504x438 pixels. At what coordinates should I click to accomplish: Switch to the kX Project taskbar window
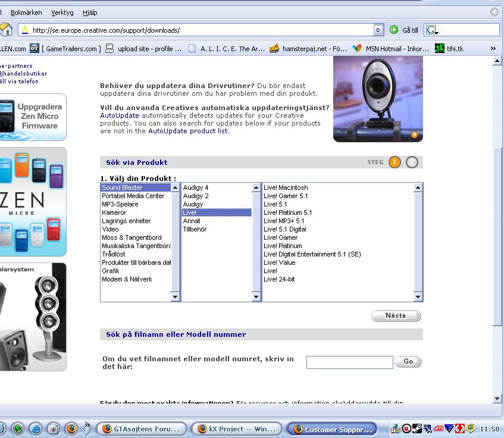(x=236, y=428)
